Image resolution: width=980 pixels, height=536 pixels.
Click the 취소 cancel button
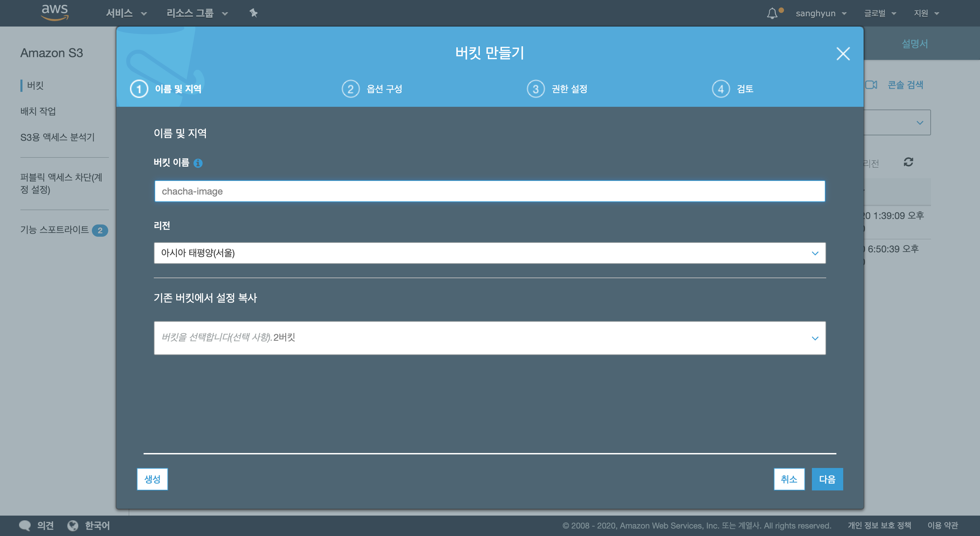tap(789, 479)
